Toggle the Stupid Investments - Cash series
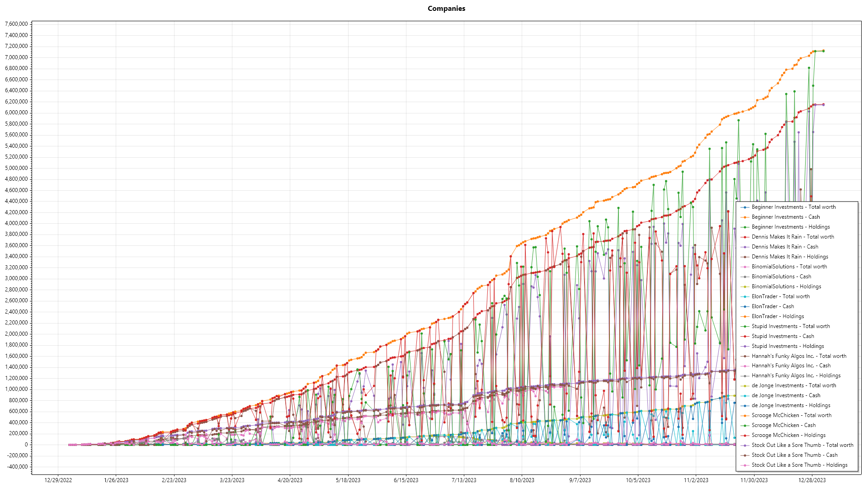 click(x=783, y=336)
